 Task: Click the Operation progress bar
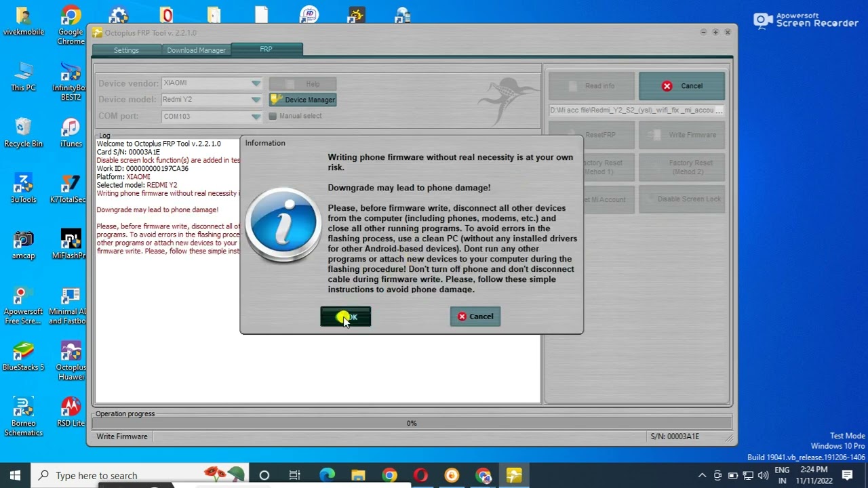pyautogui.click(x=411, y=423)
